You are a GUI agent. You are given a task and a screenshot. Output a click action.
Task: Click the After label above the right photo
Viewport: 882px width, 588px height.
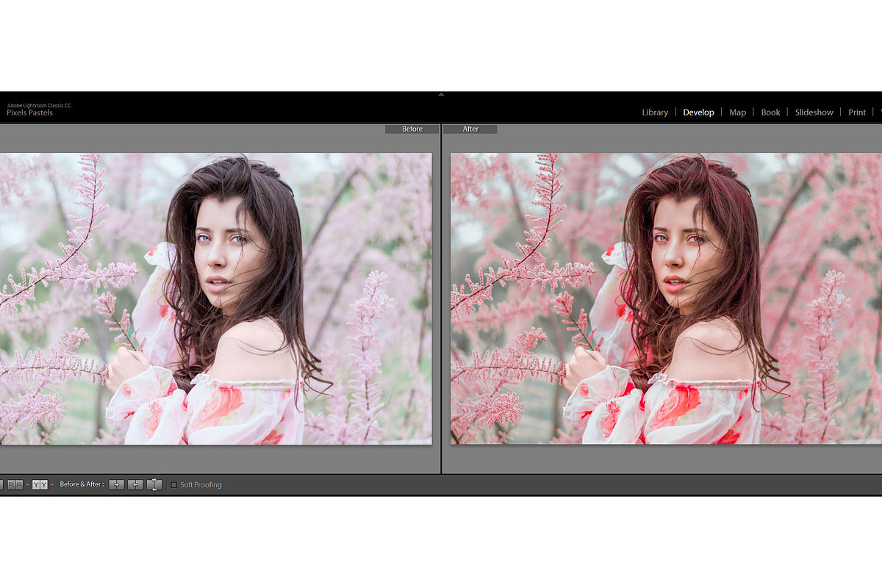coord(470,129)
